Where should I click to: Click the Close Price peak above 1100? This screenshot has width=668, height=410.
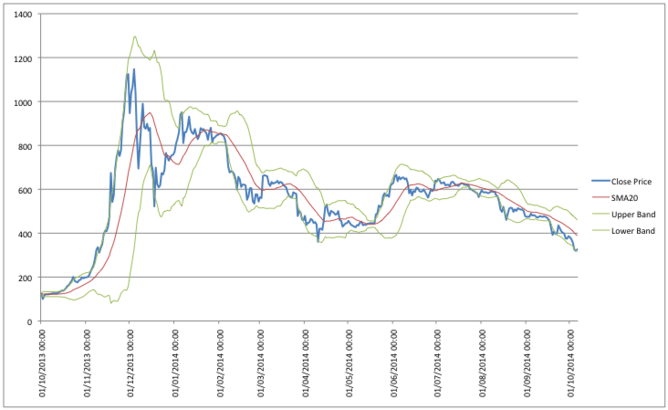click(134, 69)
